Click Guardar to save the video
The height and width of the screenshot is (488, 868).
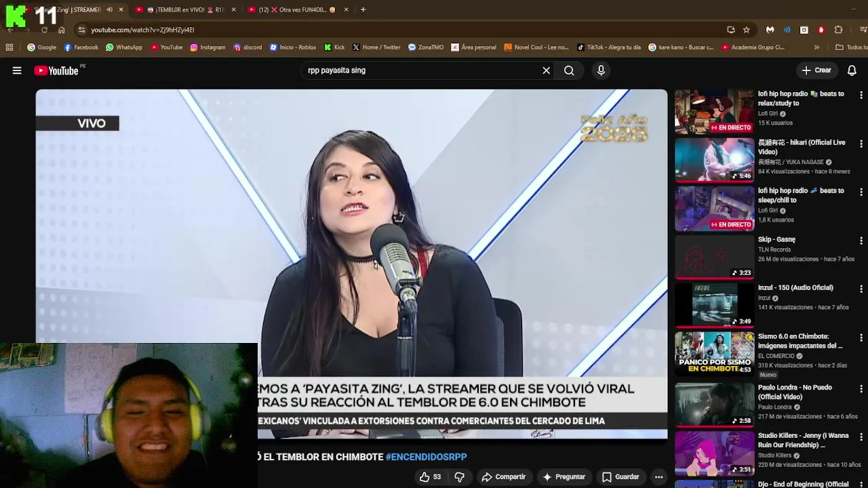[620, 477]
